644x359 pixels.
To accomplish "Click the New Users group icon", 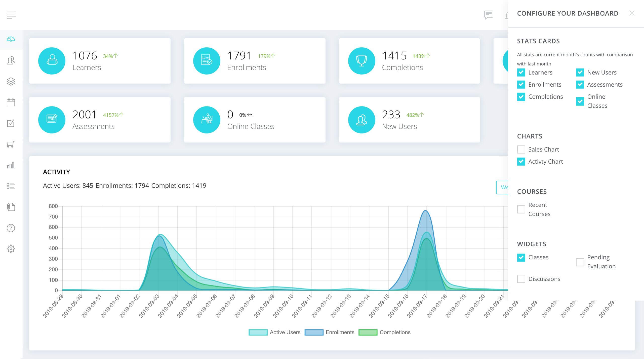I will (x=363, y=120).
